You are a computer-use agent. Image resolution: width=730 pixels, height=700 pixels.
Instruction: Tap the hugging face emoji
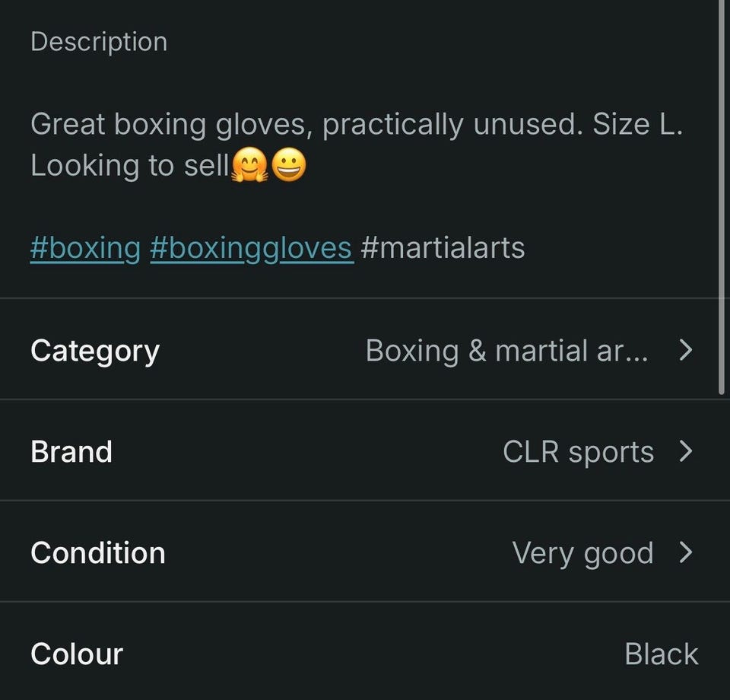pyautogui.click(x=250, y=165)
